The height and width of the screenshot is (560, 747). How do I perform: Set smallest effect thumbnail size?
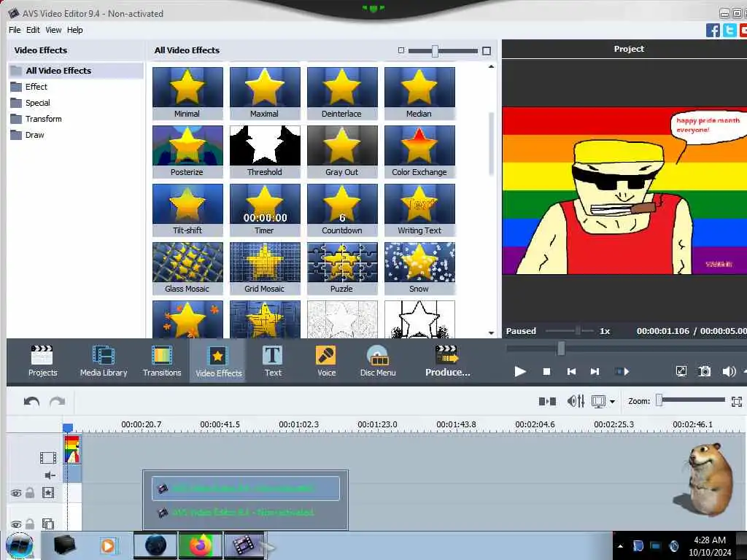pyautogui.click(x=400, y=50)
